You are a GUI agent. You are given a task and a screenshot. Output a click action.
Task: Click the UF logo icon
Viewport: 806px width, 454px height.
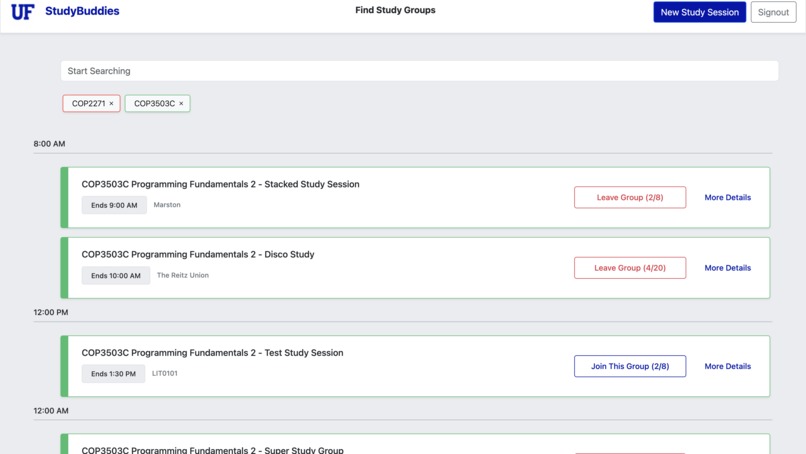pos(22,12)
